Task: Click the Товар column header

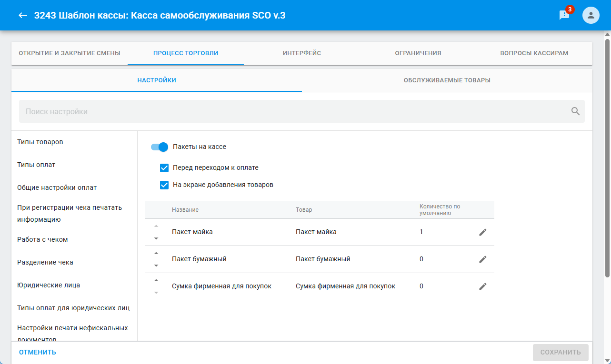Action: coord(304,210)
